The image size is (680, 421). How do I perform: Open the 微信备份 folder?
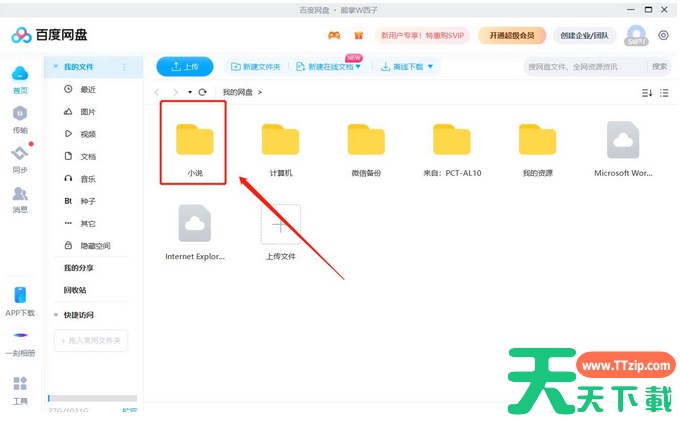(x=366, y=140)
